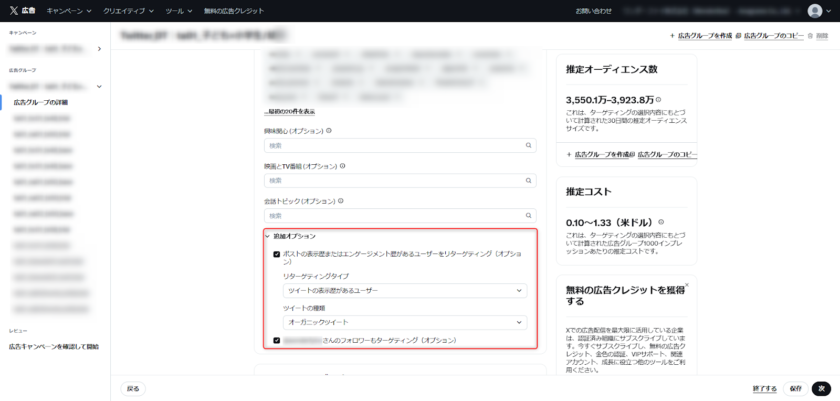Click info icon next to 推定コスト range
The width and height of the screenshot is (840, 401).
661,221
